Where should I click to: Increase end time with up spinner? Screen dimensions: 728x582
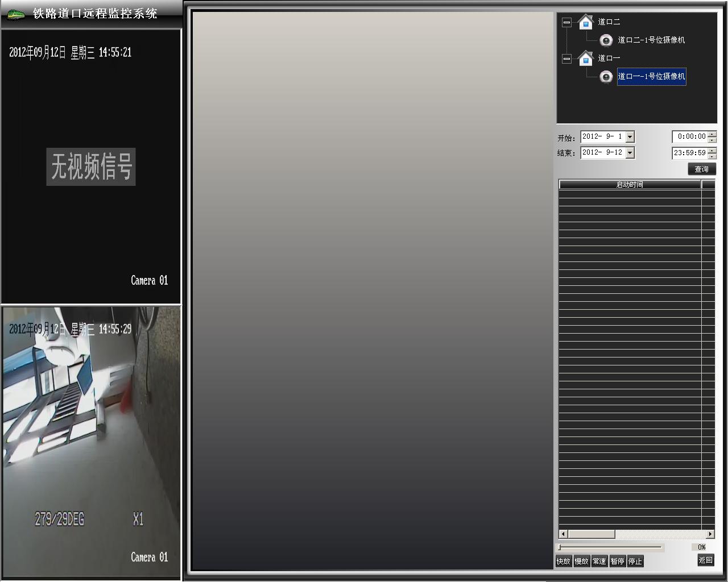(x=712, y=150)
